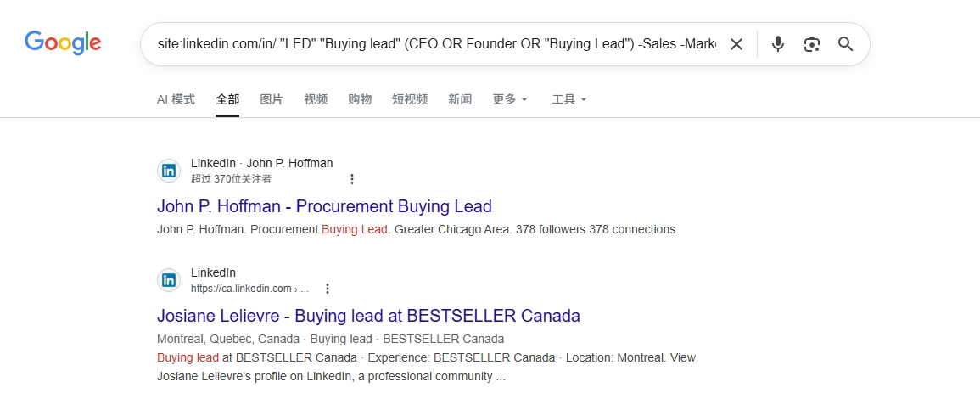Open Josiane Lelievre BESTSELLER Canada link
This screenshot has height=410, width=980.
368,316
